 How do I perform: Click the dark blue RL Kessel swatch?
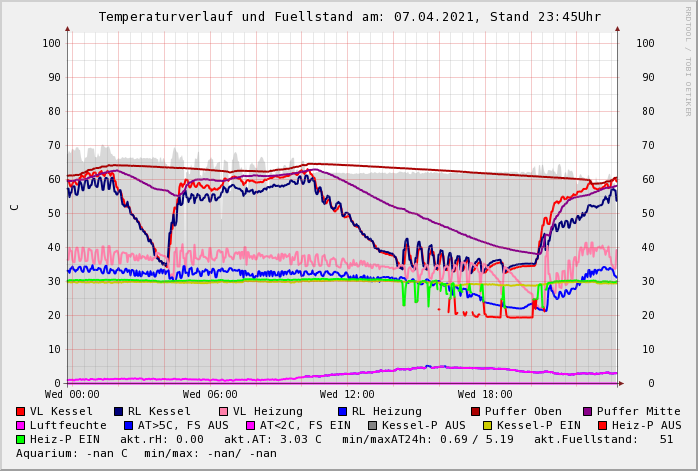[x=119, y=411]
